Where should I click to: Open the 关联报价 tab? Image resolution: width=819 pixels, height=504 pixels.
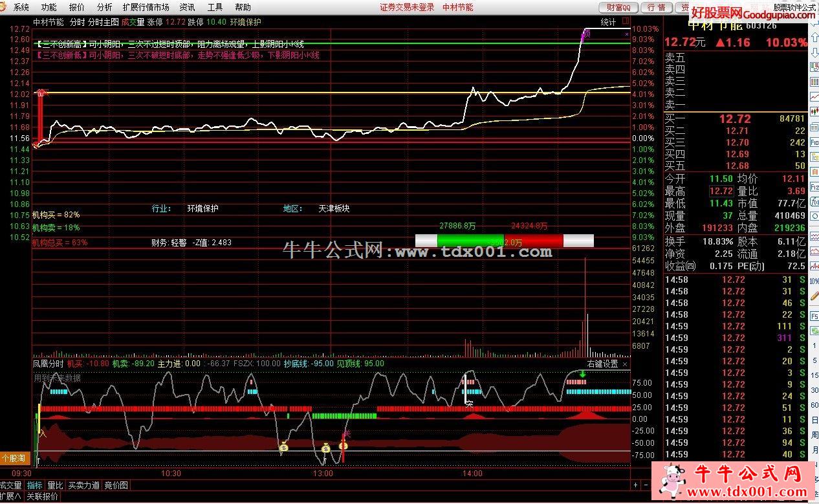[x=42, y=496]
